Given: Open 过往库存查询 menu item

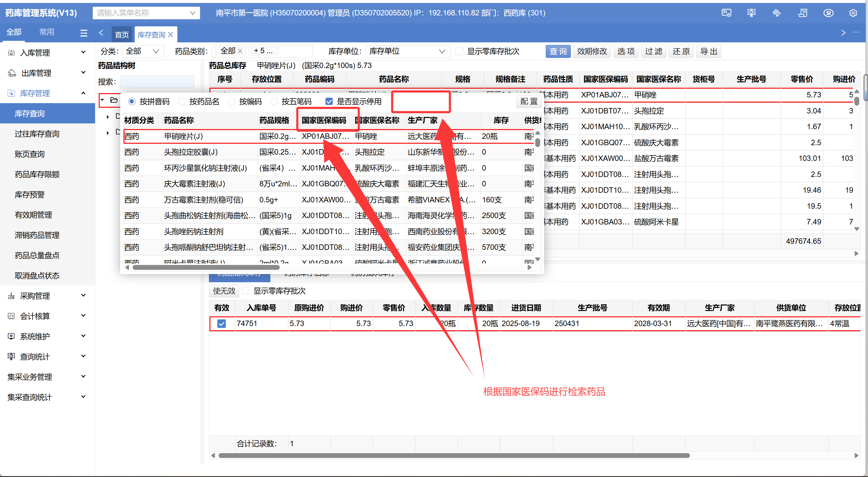Looking at the screenshot, I should click(37, 134).
